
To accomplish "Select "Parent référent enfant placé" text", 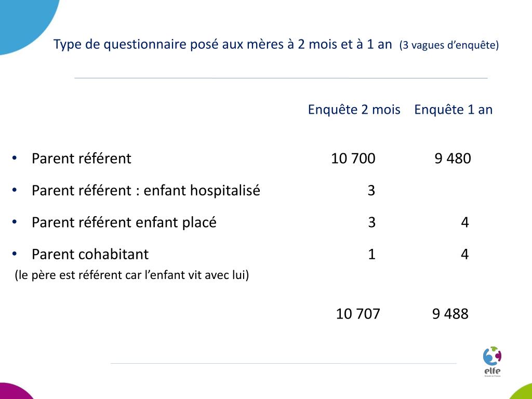I will pos(124,222).
